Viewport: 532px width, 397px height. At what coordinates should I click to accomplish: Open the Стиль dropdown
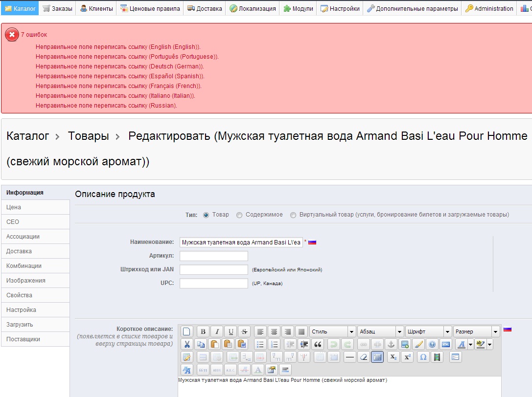point(332,331)
